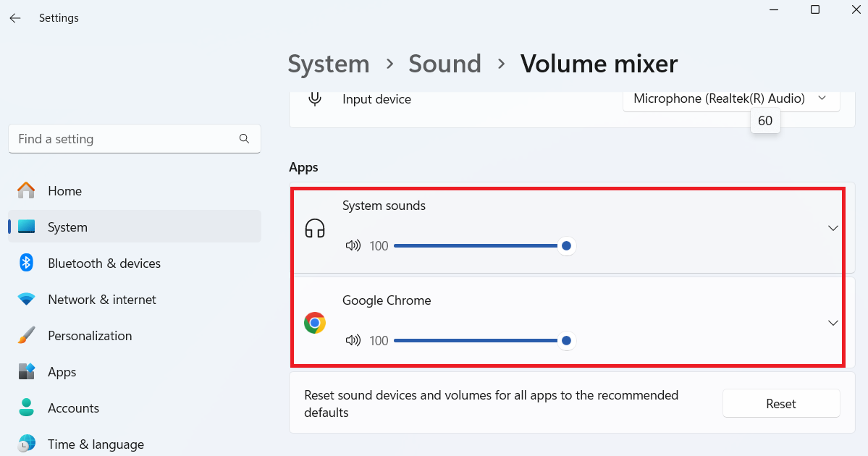This screenshot has width=868, height=456.
Task: Click the Volume mixer page title
Action: tap(599, 64)
